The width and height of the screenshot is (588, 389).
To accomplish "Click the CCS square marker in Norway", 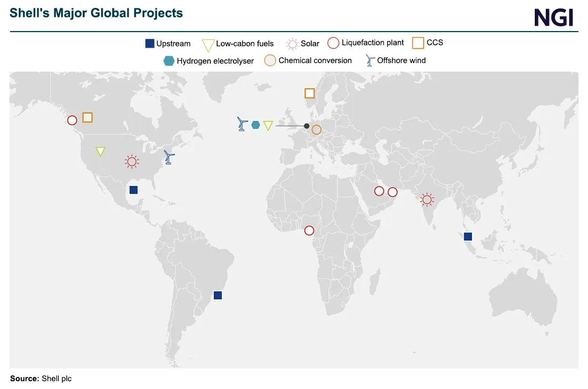I will 309,93.
